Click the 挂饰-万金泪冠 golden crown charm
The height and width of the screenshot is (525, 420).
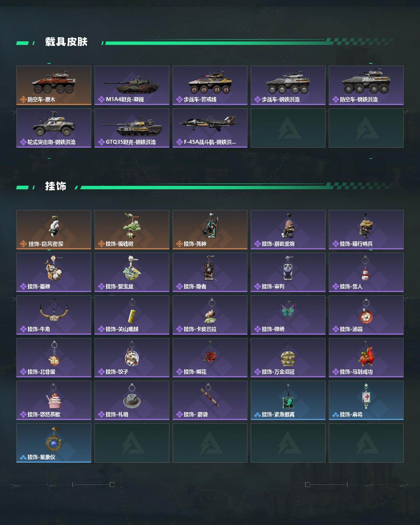click(x=288, y=358)
